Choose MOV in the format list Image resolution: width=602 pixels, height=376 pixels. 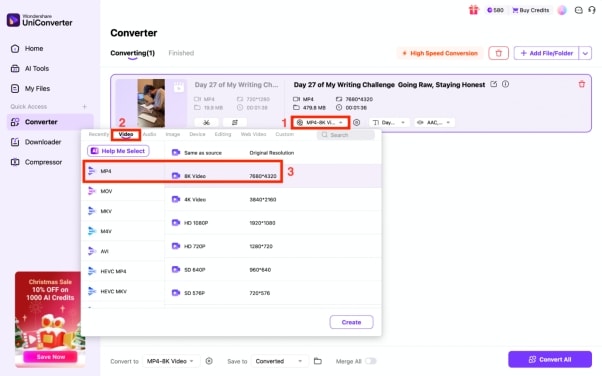click(x=123, y=191)
